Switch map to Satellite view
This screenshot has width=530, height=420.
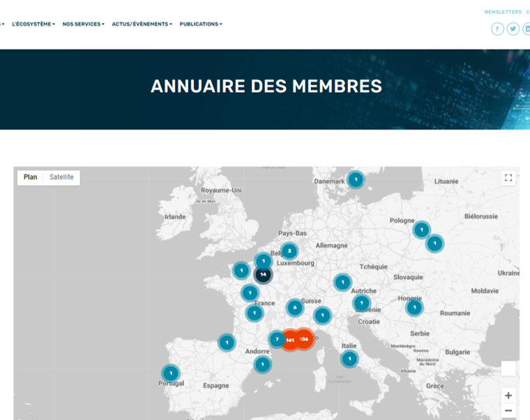tap(61, 177)
